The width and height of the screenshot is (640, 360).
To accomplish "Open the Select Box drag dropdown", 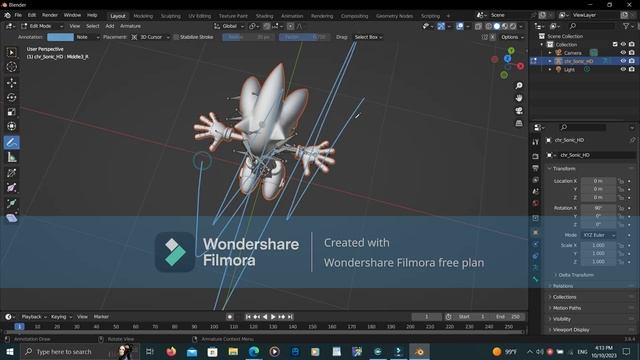I will coord(368,37).
